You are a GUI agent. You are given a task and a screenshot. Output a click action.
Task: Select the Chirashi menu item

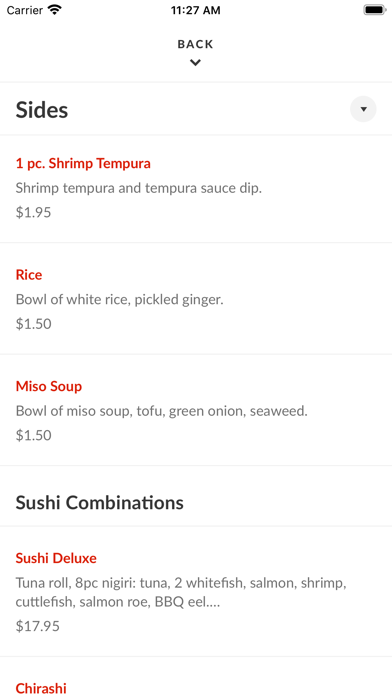41,688
